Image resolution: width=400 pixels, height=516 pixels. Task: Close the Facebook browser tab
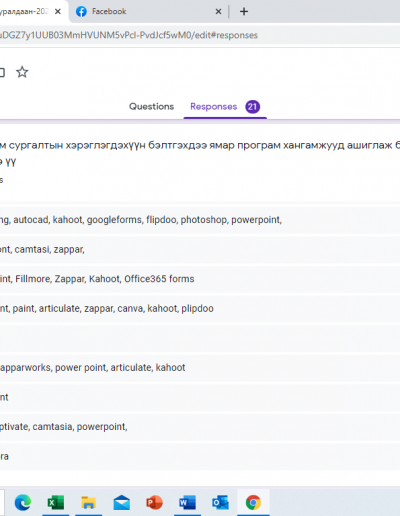point(218,12)
